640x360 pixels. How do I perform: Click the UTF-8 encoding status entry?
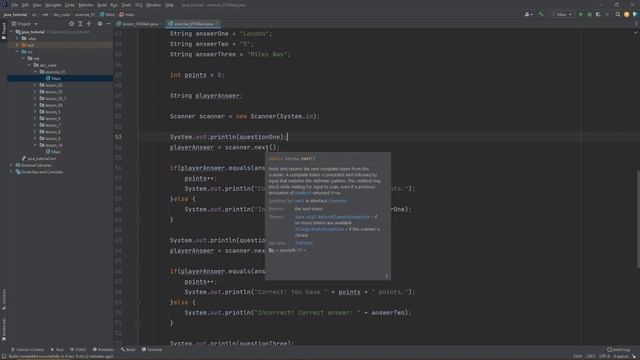(x=604, y=356)
